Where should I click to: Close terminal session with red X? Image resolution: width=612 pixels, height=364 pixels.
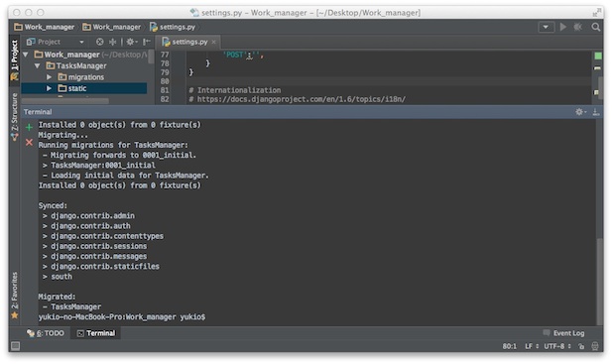[x=29, y=142]
